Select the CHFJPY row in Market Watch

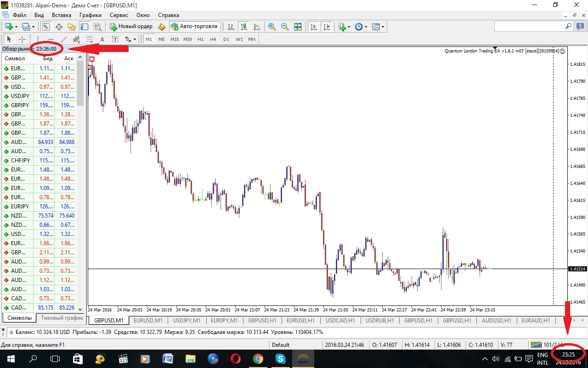pyautogui.click(x=39, y=161)
